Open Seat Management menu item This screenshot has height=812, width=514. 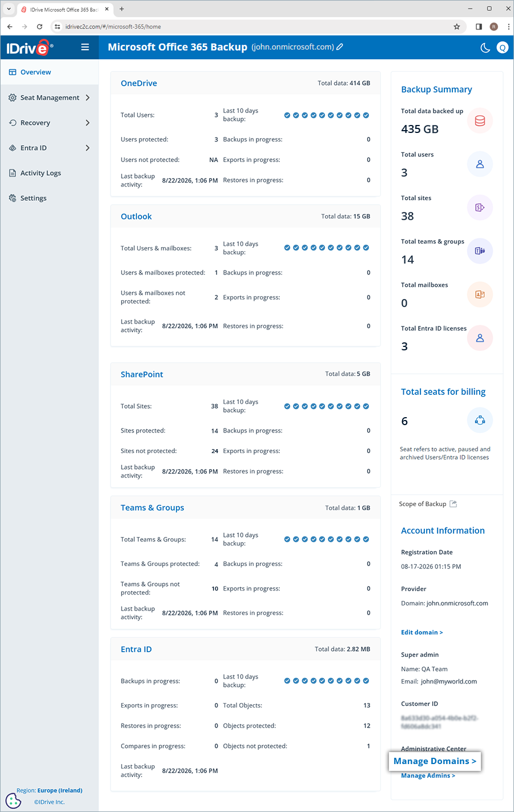tap(49, 98)
